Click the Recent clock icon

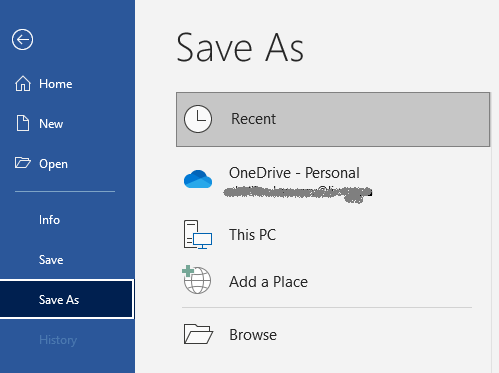pyautogui.click(x=198, y=119)
